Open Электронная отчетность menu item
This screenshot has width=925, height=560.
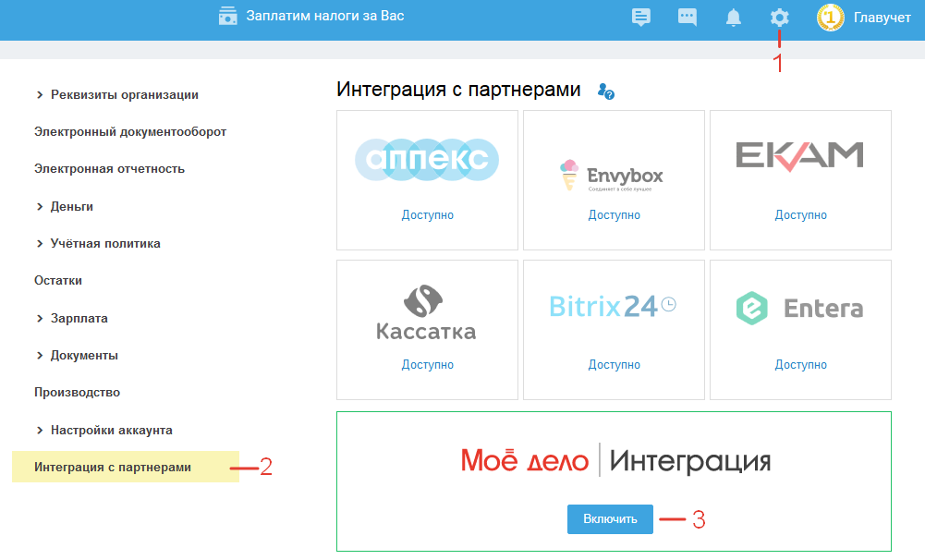tap(109, 169)
